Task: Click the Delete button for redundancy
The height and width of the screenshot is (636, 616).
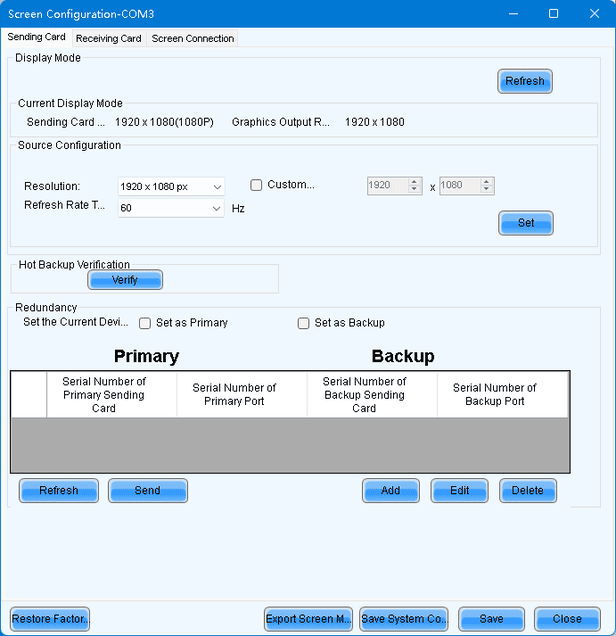Action: [x=528, y=490]
